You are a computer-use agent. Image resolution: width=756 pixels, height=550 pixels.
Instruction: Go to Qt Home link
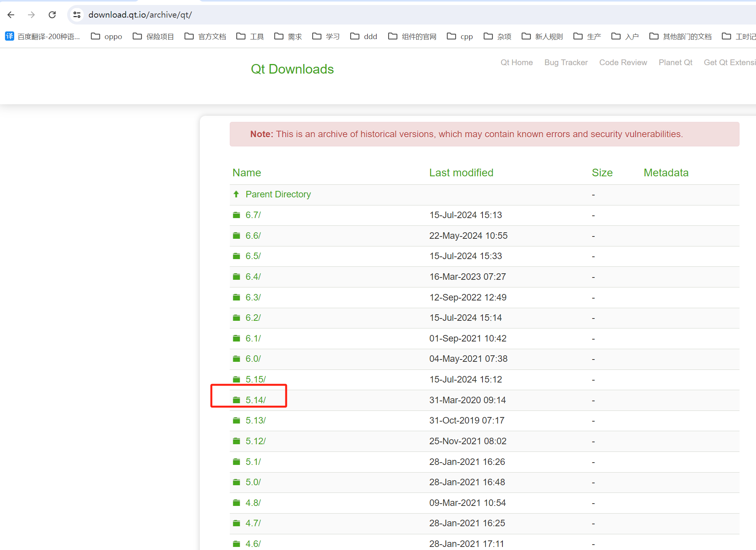pyautogui.click(x=517, y=62)
